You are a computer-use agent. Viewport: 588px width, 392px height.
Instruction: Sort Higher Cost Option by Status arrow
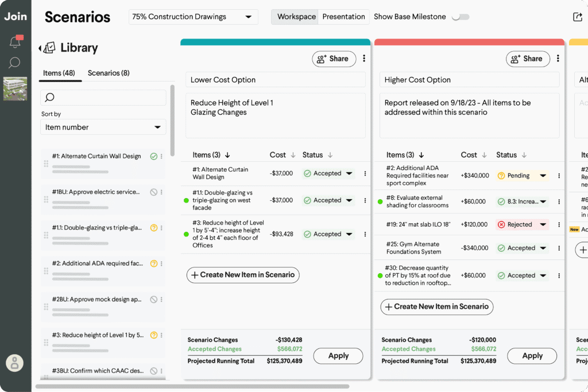(x=524, y=155)
